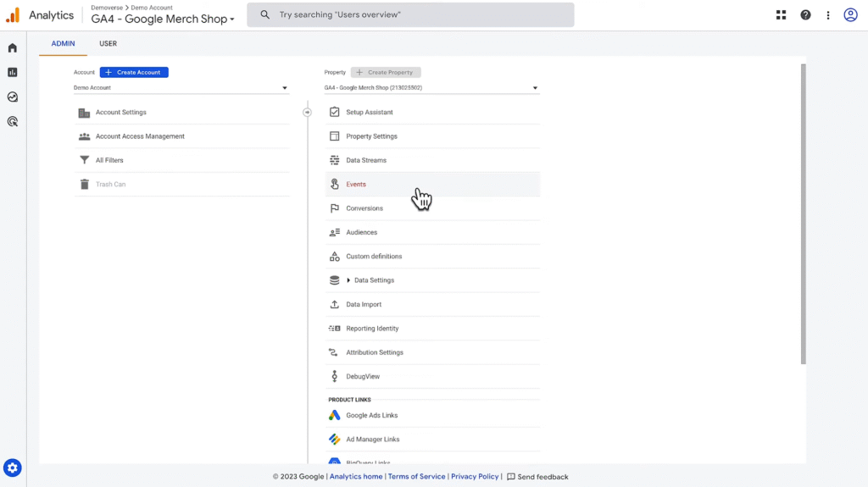
Task: Click the Account Settings building icon
Action: tap(84, 113)
